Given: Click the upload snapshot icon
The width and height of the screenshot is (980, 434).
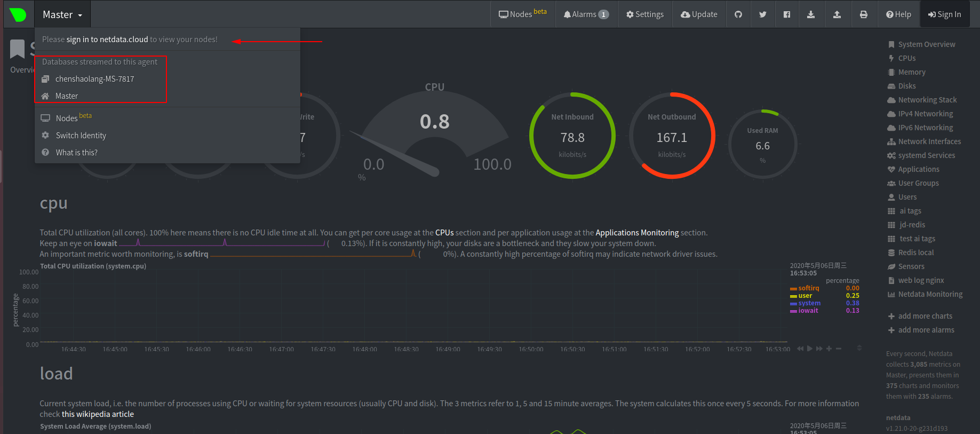Looking at the screenshot, I should [x=837, y=14].
